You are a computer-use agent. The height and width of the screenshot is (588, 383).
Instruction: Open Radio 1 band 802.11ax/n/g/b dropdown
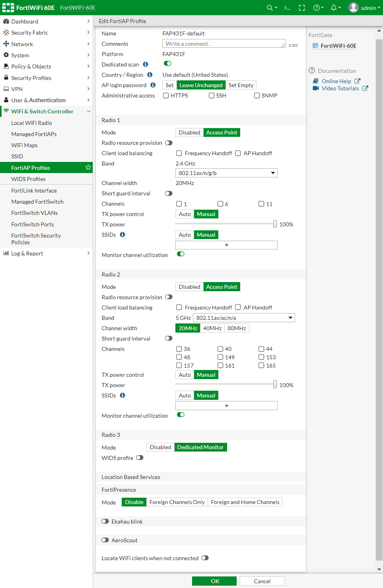(x=226, y=173)
